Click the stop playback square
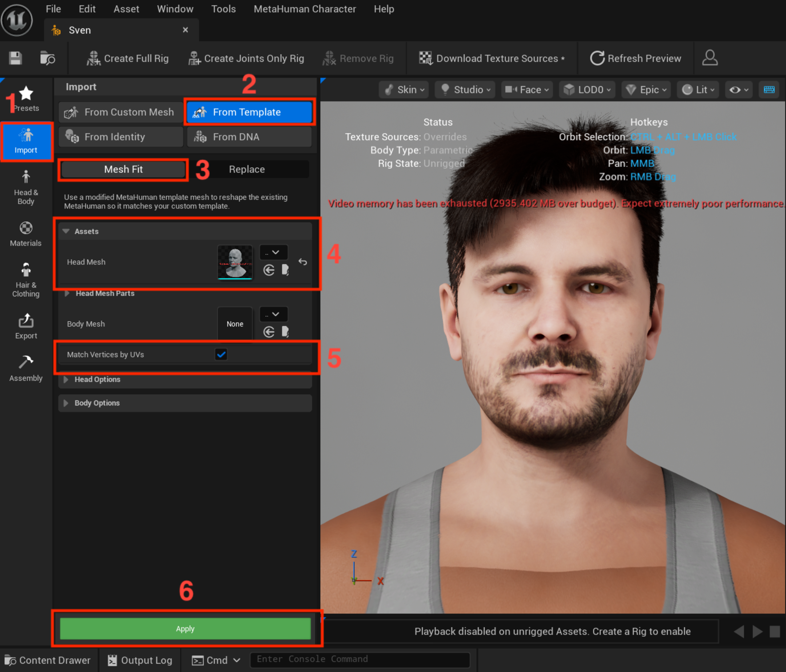Screen dimensions: 786x672 pos(775,632)
